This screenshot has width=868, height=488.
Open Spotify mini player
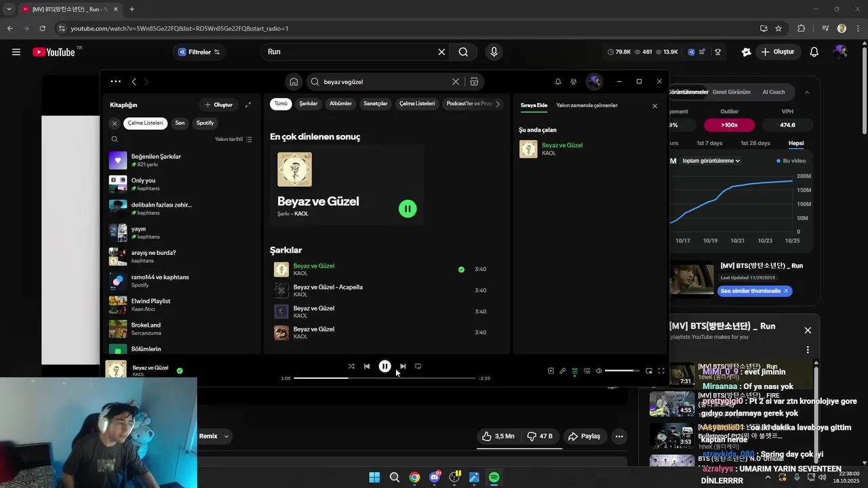[x=649, y=371]
